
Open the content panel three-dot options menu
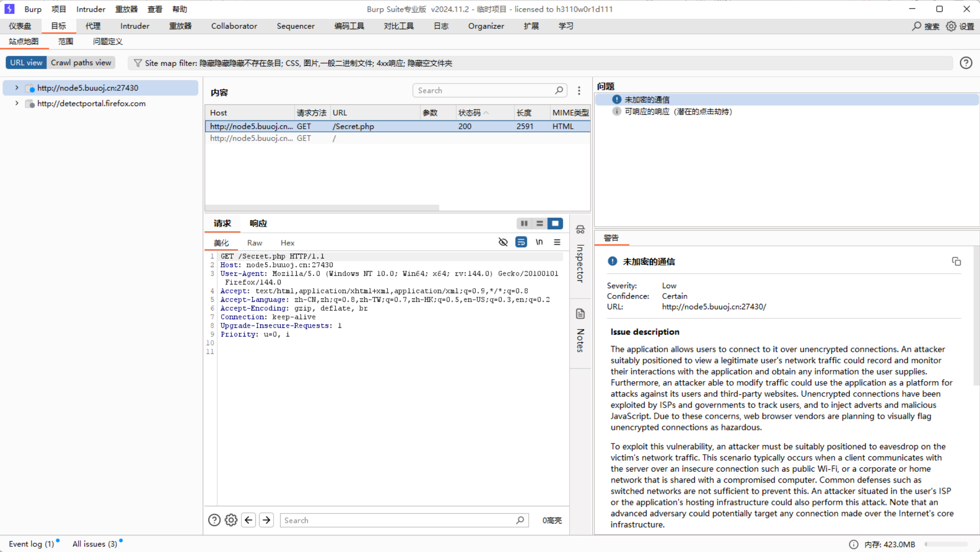click(579, 90)
